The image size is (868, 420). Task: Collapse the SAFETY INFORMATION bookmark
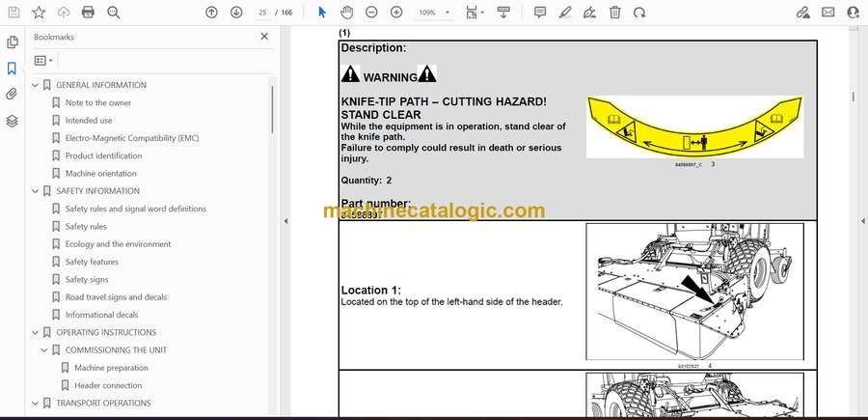(36, 191)
